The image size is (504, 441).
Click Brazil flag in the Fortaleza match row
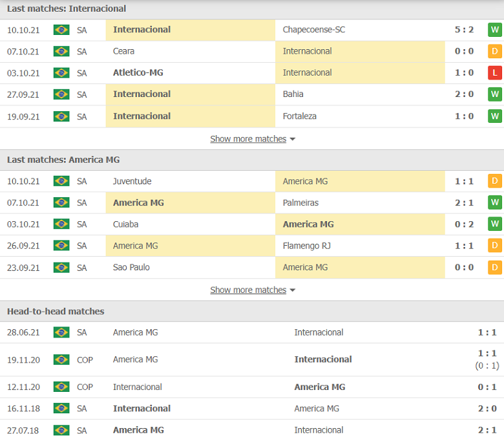(61, 116)
